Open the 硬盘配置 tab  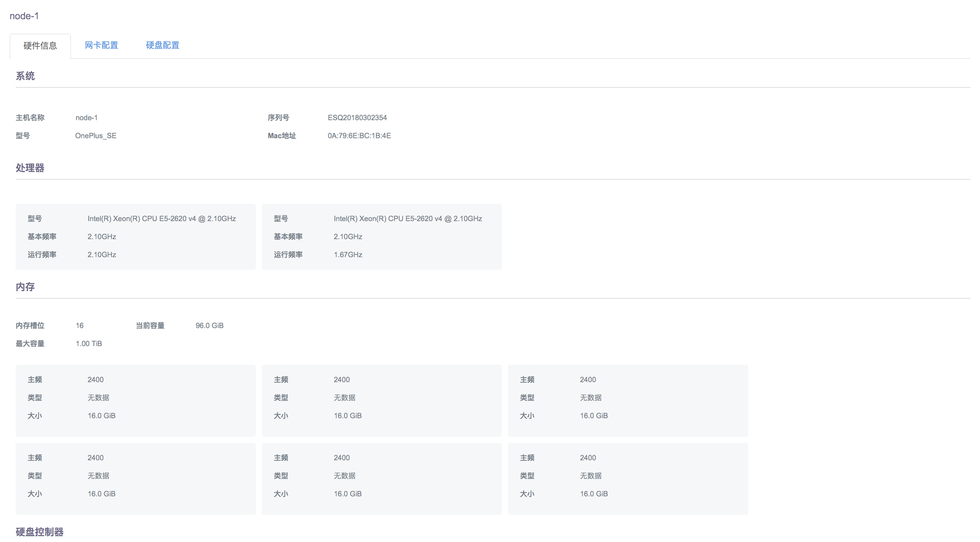click(x=162, y=46)
